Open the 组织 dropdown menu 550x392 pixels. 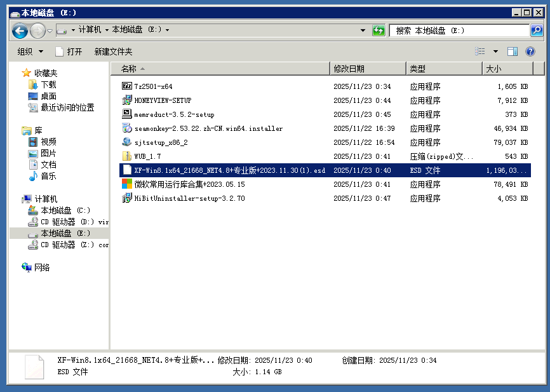coord(30,51)
